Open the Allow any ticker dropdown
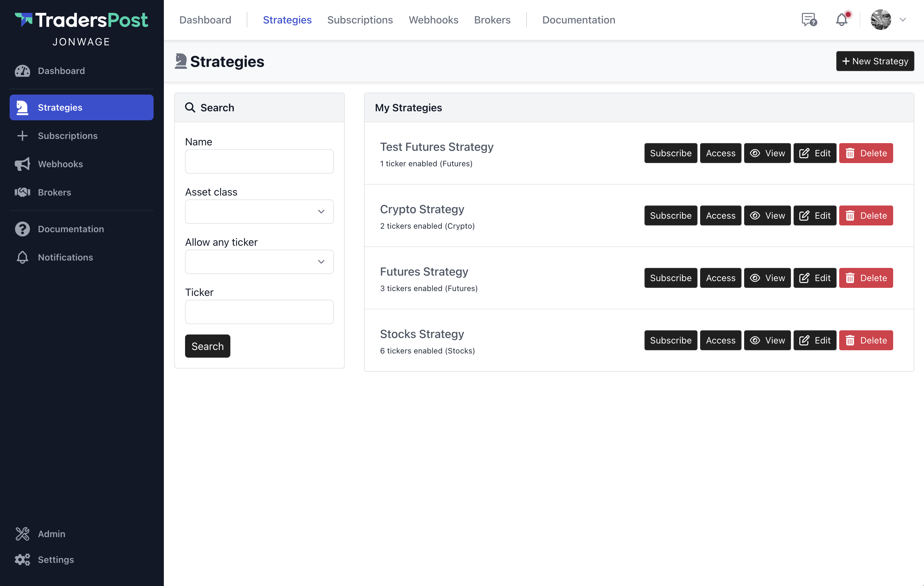 [x=259, y=262]
